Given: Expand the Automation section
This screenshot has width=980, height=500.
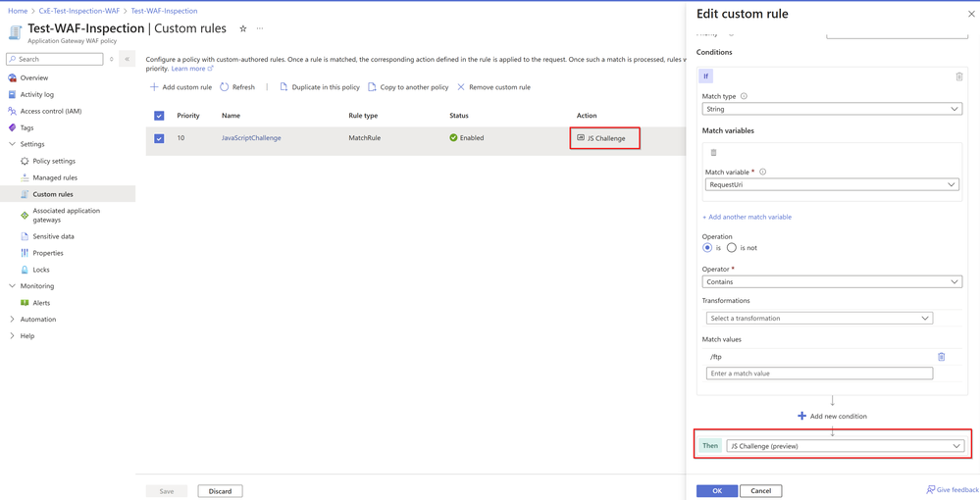Looking at the screenshot, I should point(12,320).
